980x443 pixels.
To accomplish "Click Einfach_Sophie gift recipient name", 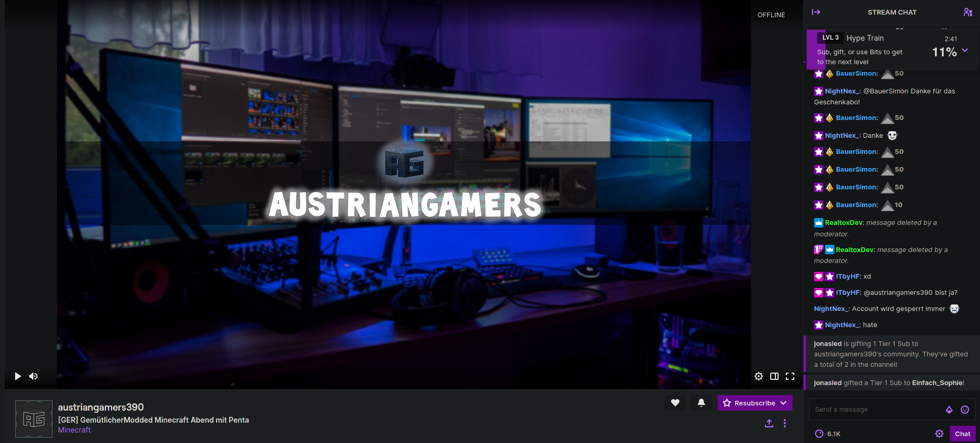I will pos(937,383).
